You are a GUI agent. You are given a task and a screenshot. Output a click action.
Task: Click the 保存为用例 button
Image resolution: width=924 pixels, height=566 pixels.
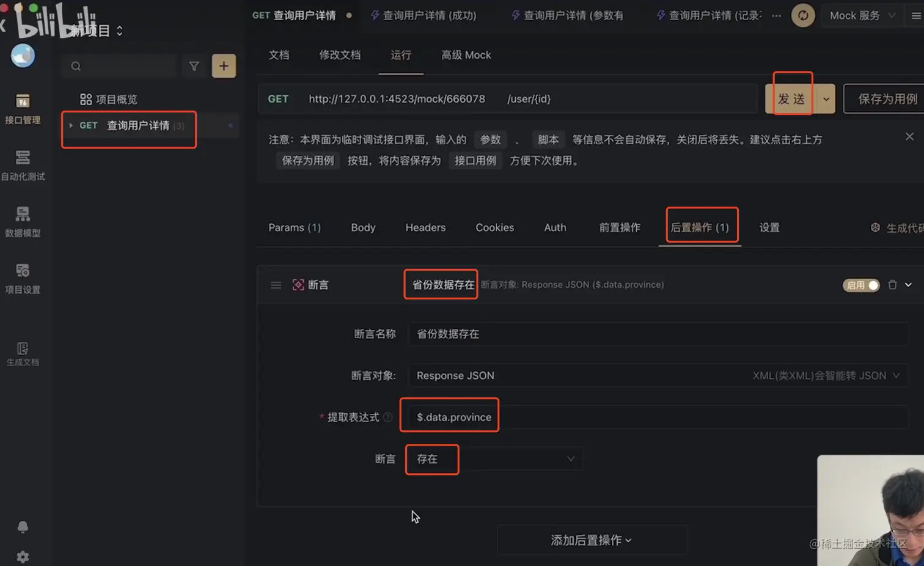tap(884, 99)
